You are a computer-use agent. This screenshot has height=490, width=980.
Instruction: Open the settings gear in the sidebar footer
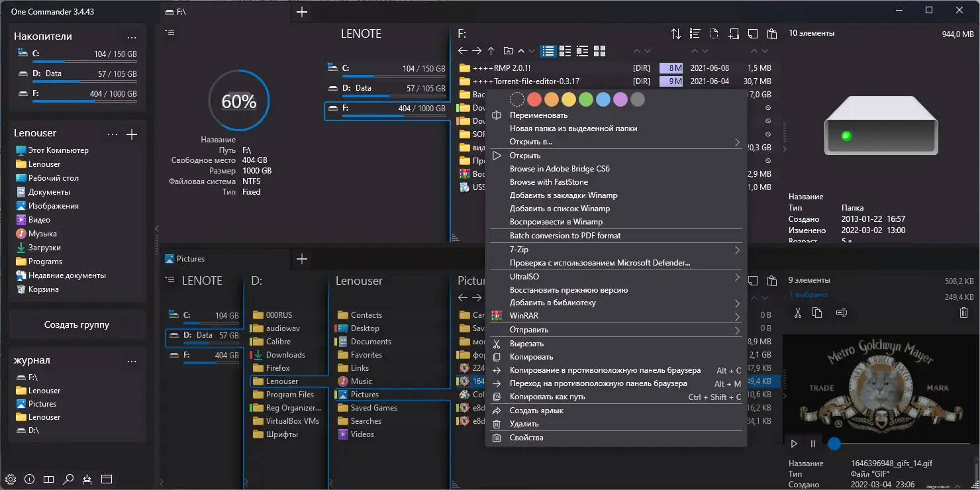coord(11,479)
